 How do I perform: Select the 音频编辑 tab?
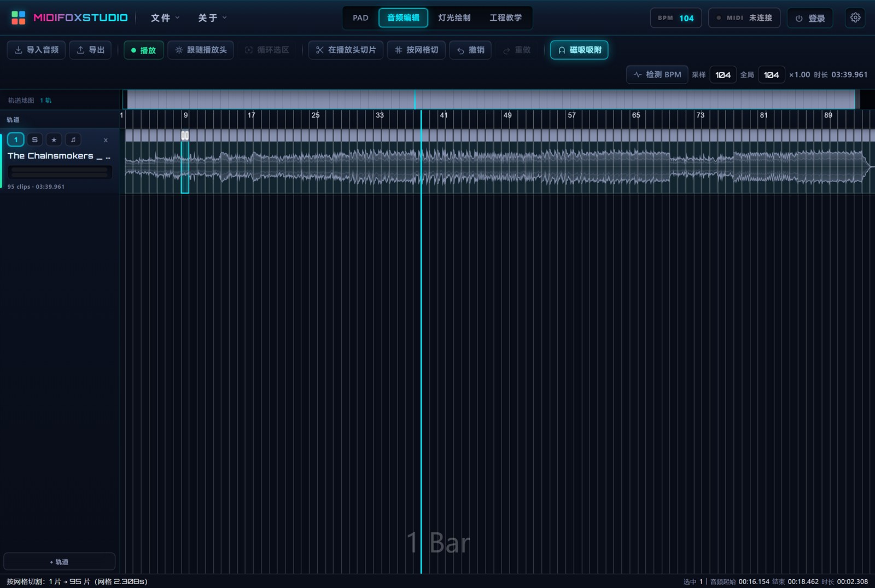pyautogui.click(x=403, y=18)
